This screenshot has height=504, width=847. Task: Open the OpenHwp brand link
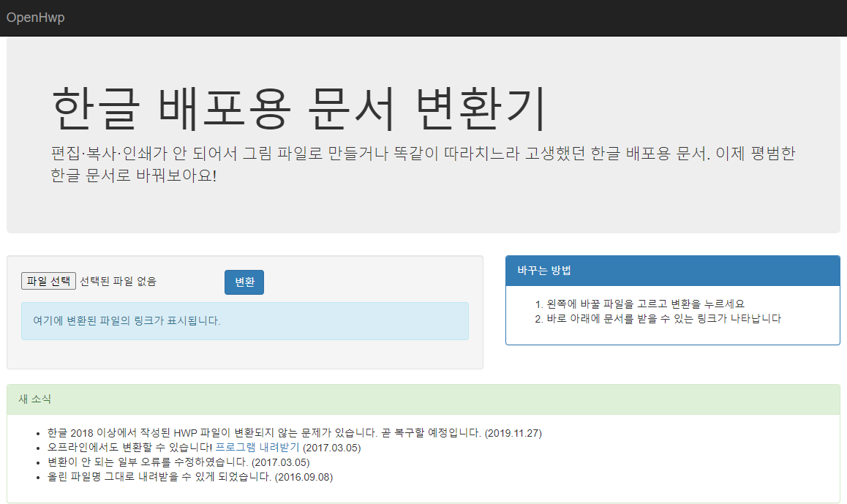pos(36,18)
